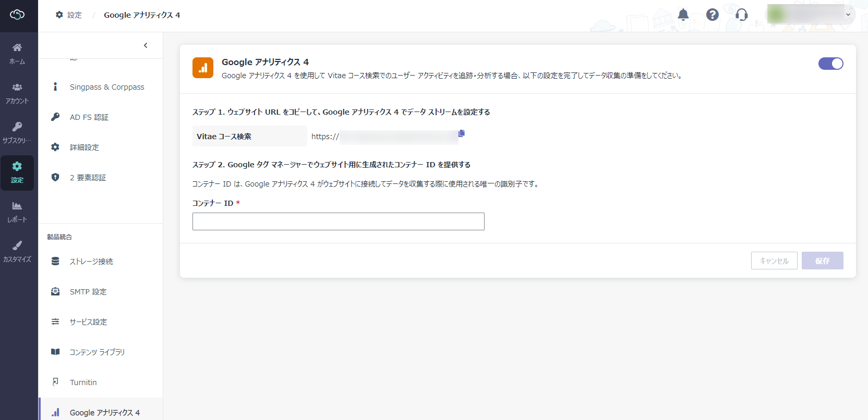Click the 保存 save button
868x420 pixels.
pyautogui.click(x=823, y=261)
